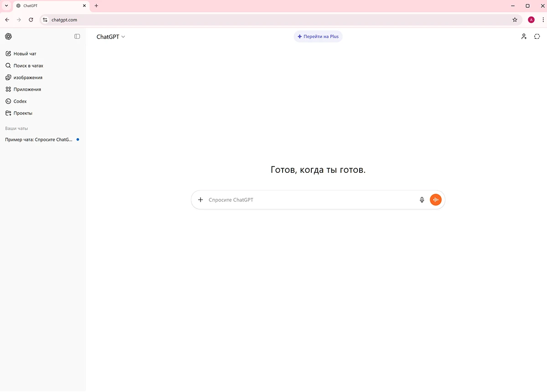547x392 pixels.
Task: Start voice mode with orange button
Action: coord(436,200)
